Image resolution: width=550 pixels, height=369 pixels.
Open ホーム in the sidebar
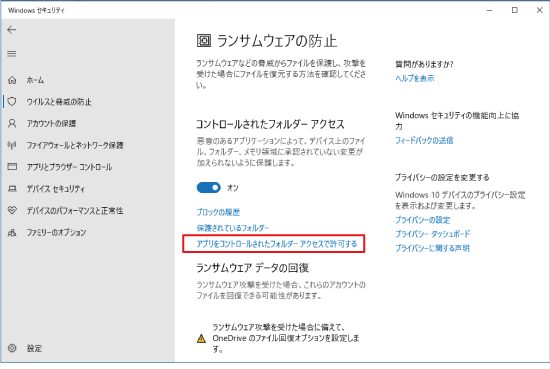35,80
